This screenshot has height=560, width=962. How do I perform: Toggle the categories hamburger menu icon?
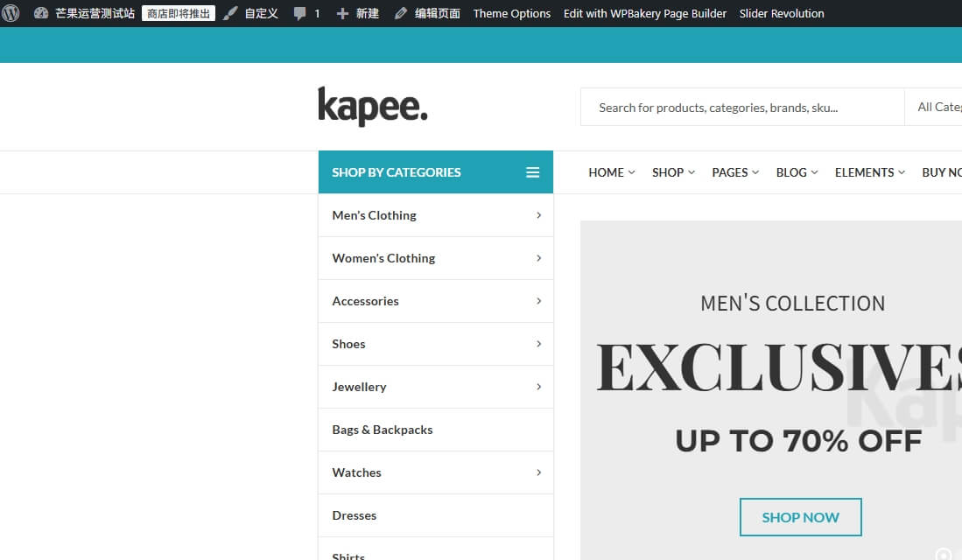532,172
